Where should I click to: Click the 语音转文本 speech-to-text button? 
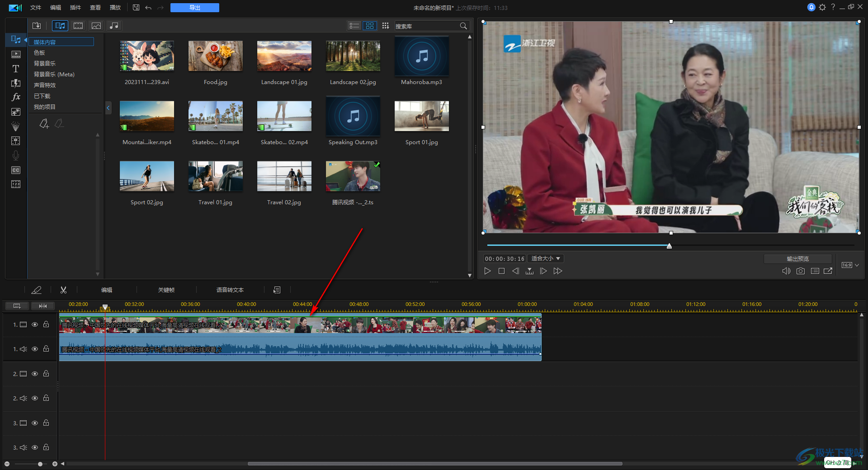coord(230,290)
